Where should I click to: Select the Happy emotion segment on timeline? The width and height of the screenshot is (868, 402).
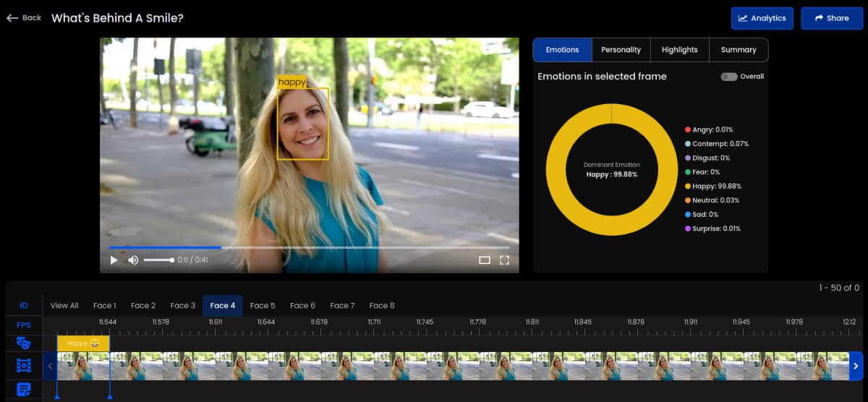click(x=83, y=343)
